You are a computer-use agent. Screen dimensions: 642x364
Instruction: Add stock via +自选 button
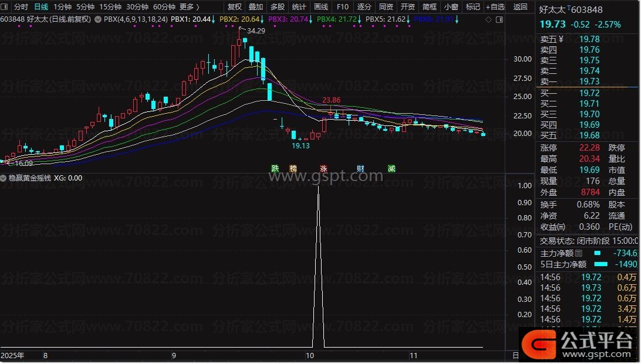[x=494, y=7]
